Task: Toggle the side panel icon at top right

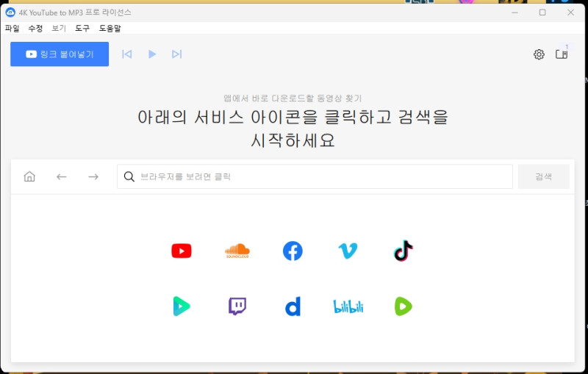Action: tap(562, 54)
